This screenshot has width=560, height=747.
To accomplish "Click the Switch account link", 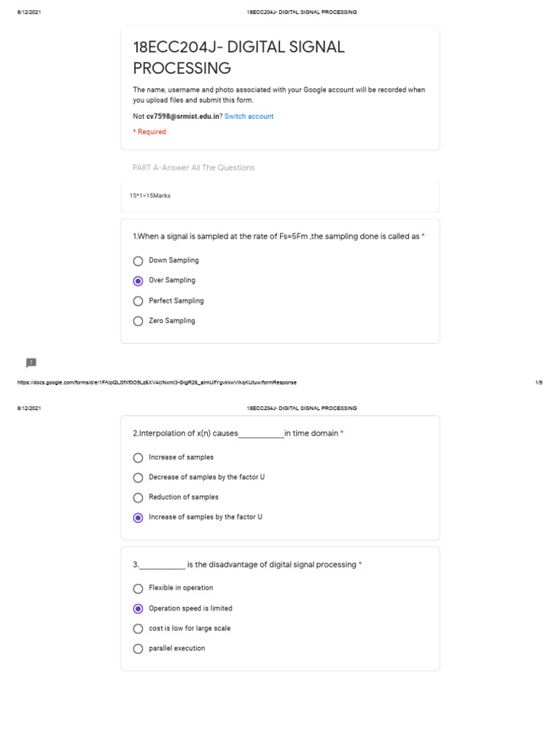I will pos(249,117).
